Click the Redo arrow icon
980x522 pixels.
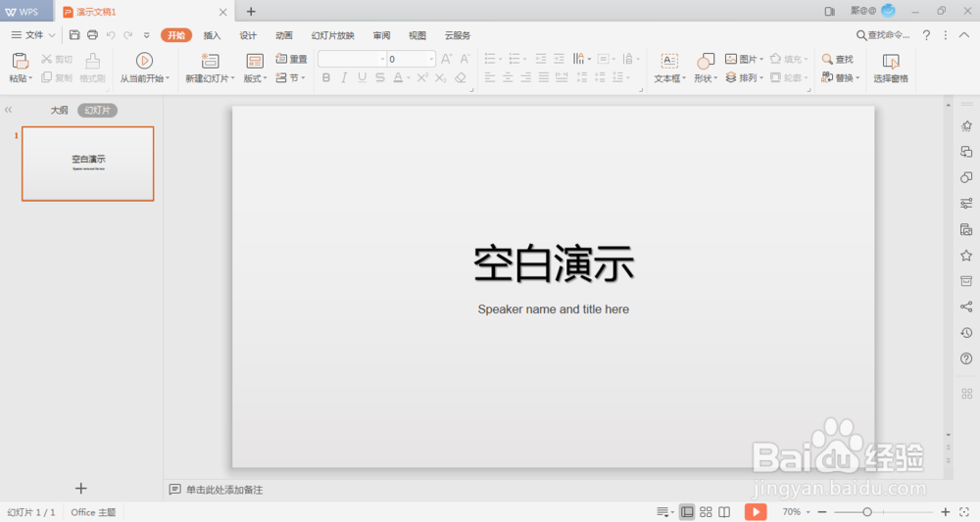[x=128, y=35]
